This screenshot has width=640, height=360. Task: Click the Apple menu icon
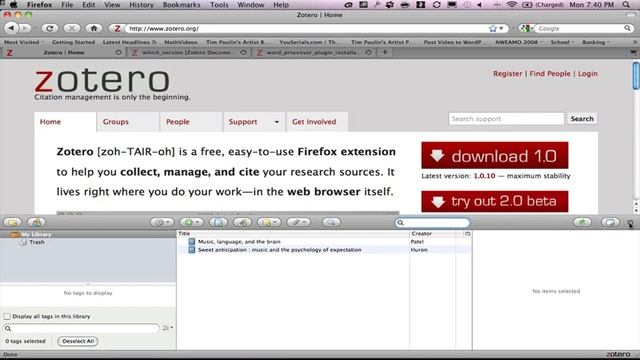point(13,5)
